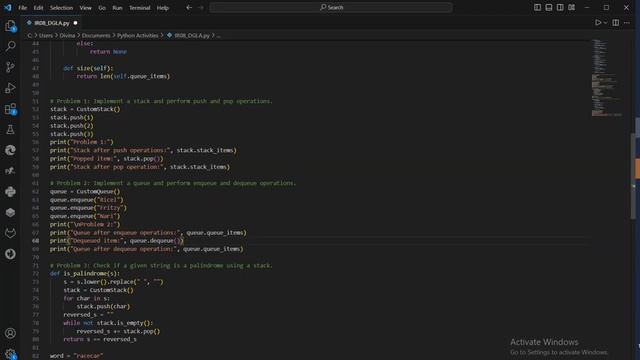This screenshot has width=640, height=360.
Task: Click line number 68 in the gutter
Action: 36,241
